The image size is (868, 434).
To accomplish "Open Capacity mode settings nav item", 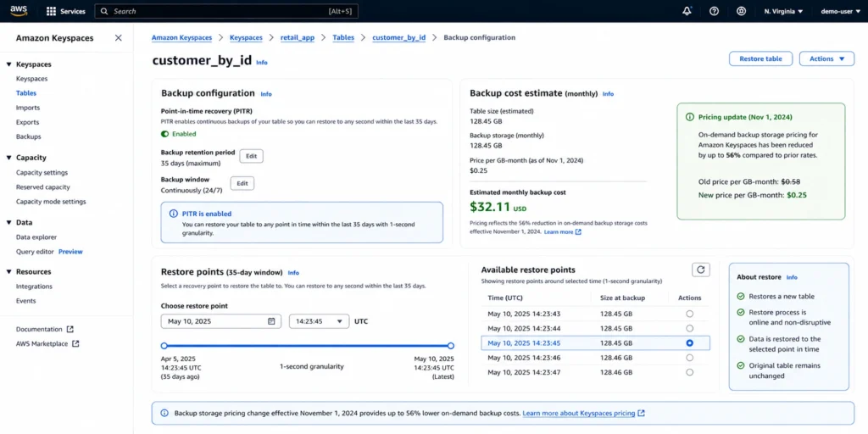I will pyautogui.click(x=51, y=202).
